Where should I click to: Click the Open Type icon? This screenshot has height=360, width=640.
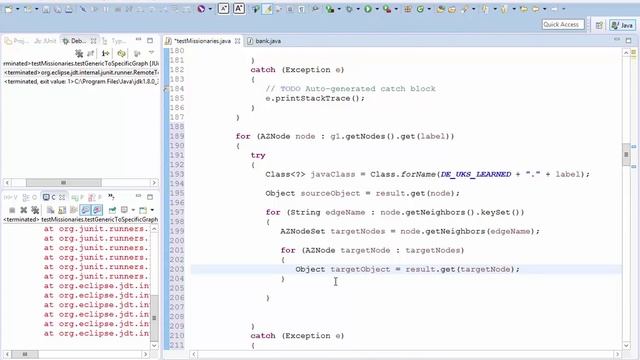440,9
